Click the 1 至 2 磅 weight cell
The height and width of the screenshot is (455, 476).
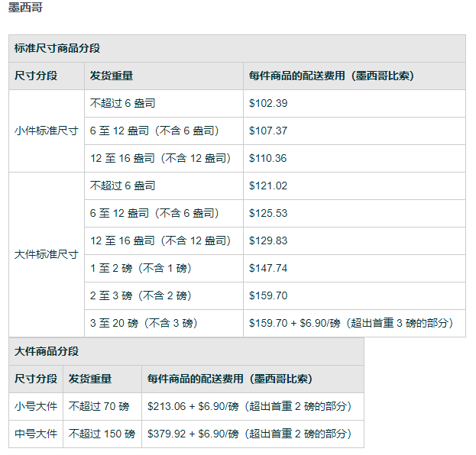click(141, 268)
